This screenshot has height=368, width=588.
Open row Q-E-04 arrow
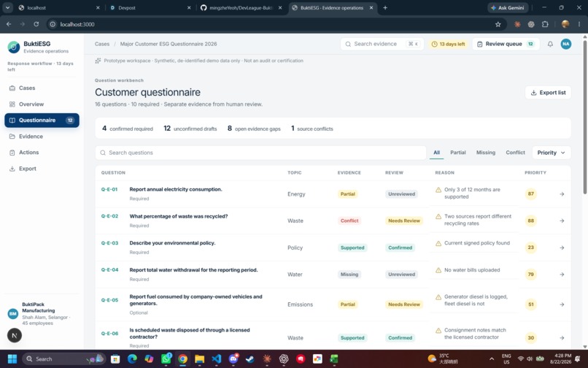562,275
